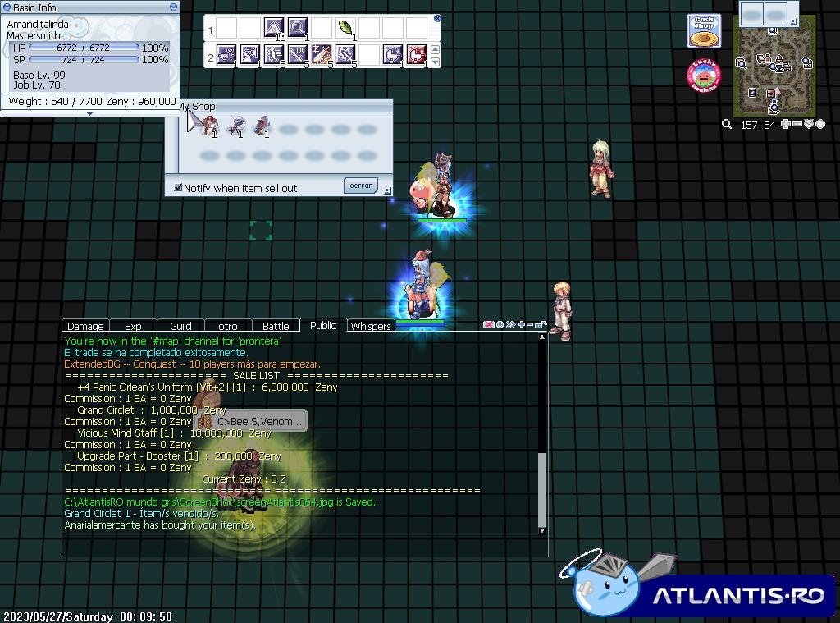
Task: Cast the lightning sword skill in row 2
Action: click(345, 55)
